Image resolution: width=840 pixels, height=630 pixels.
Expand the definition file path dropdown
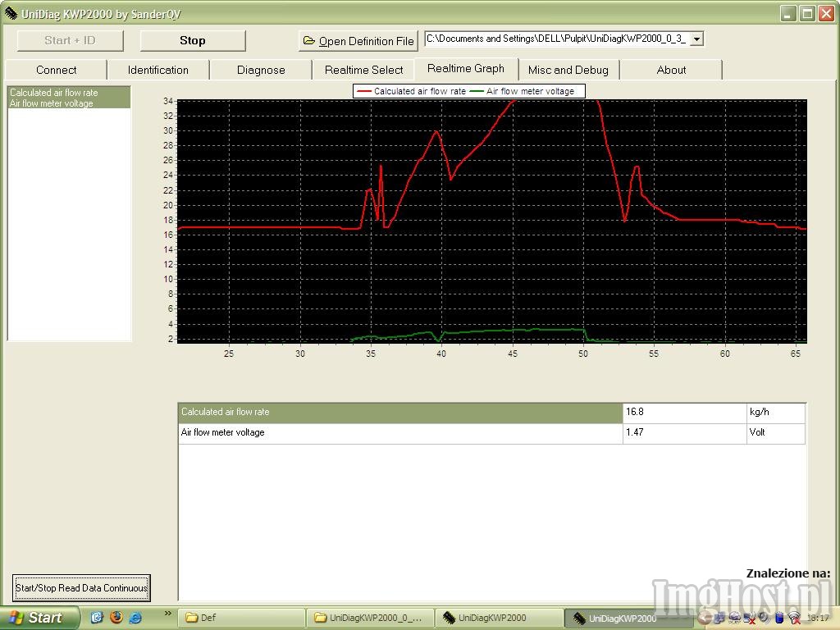click(696, 39)
